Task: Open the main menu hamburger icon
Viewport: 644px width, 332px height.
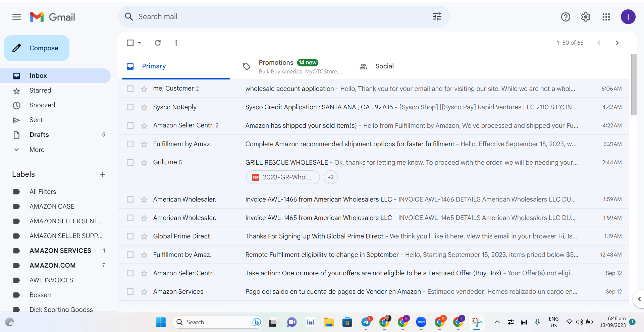Action: coord(16,17)
